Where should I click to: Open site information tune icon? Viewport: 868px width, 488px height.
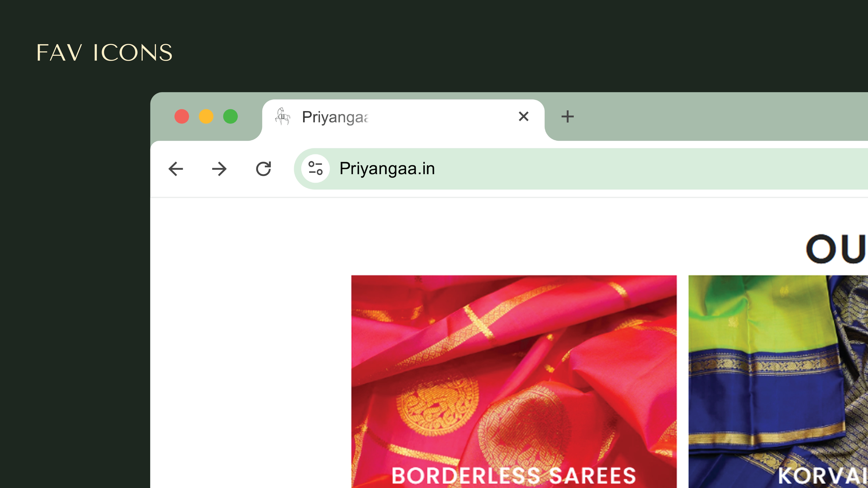pyautogui.click(x=315, y=168)
